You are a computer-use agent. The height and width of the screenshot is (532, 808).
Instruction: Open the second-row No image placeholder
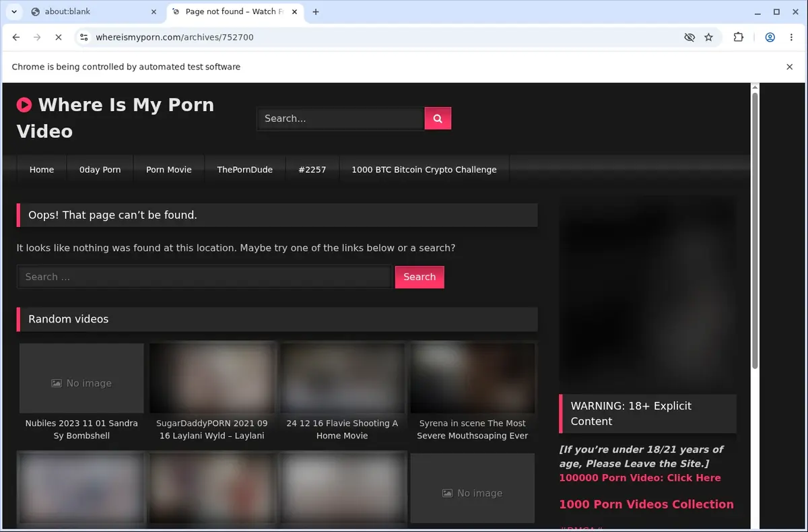(473, 488)
